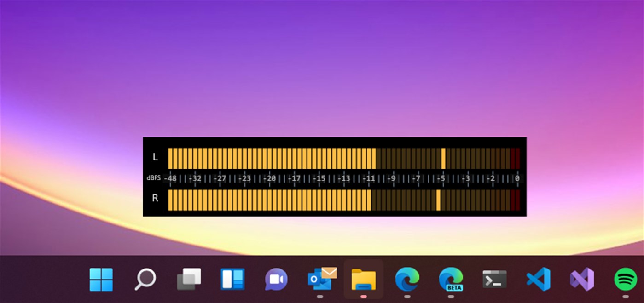Click the red clip segment on the left meter
644x303 pixels.
click(516, 156)
